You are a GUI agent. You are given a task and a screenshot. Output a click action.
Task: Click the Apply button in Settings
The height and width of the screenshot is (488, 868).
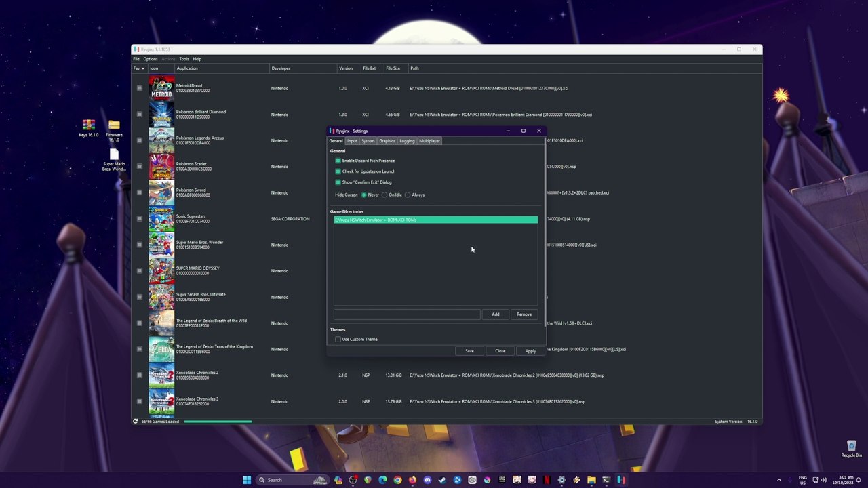click(x=530, y=351)
